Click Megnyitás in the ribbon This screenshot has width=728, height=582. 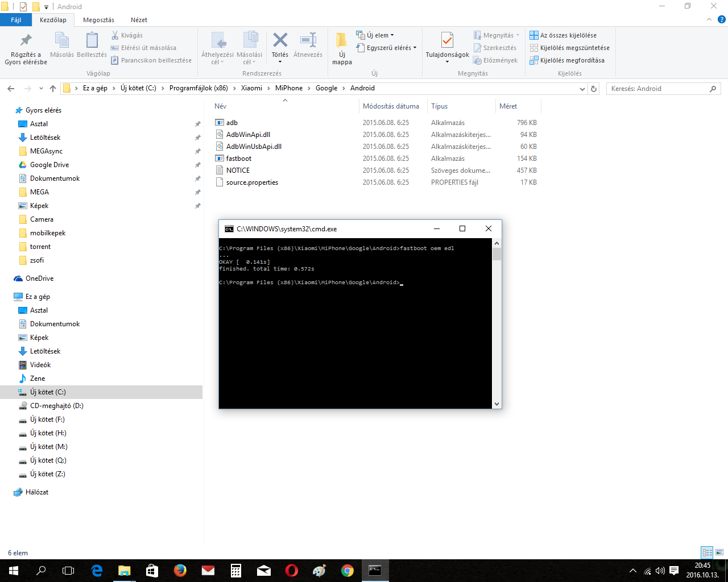tap(497, 35)
